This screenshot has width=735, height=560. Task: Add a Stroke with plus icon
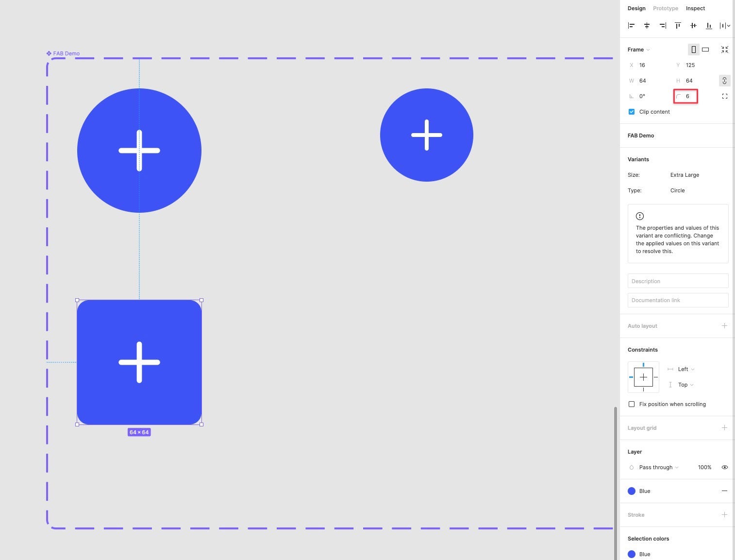[724, 515]
